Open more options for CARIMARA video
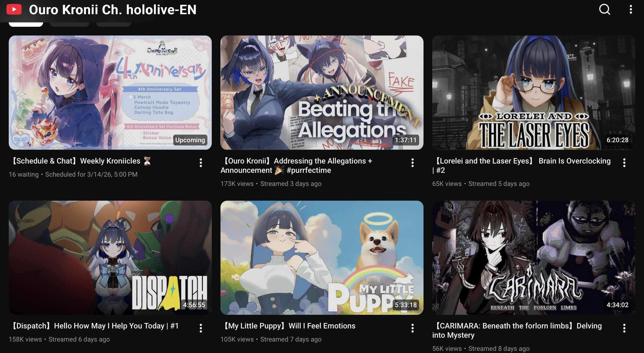Viewport: 644px width, 353px height. (x=624, y=328)
